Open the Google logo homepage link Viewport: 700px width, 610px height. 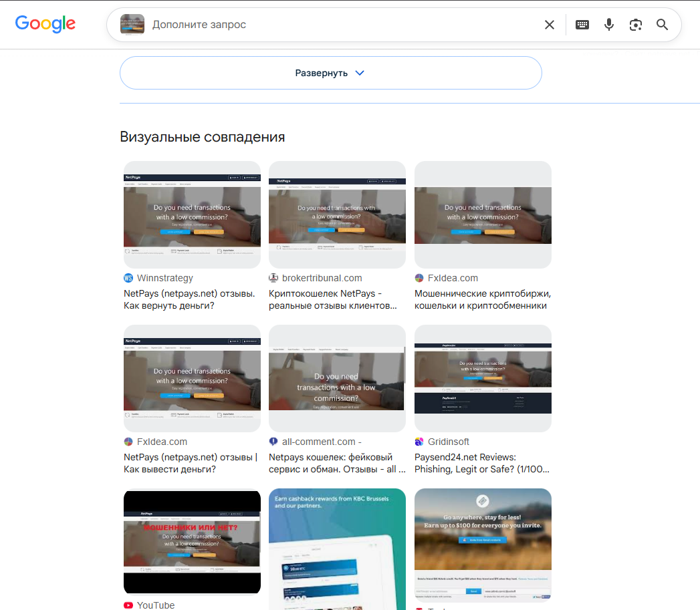(x=45, y=24)
